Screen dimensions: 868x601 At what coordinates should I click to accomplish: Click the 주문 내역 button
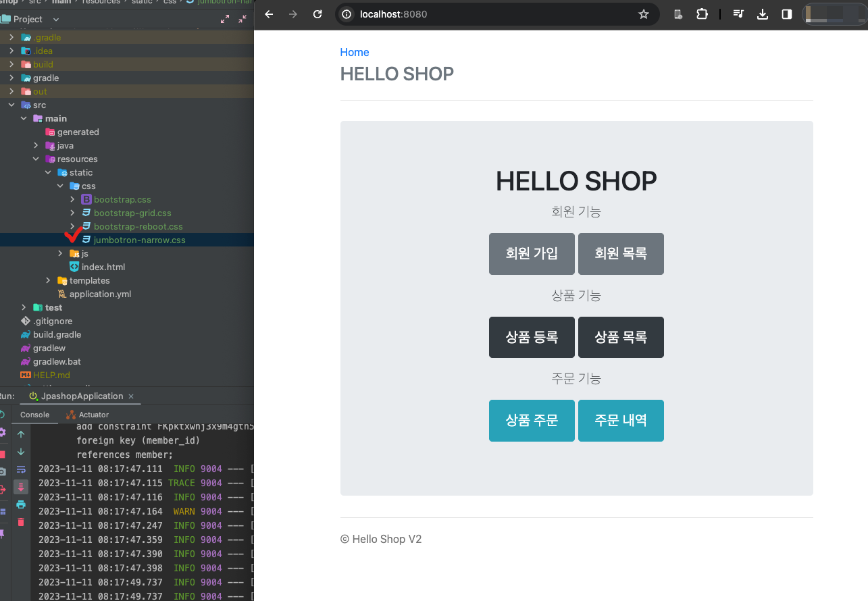(x=621, y=420)
